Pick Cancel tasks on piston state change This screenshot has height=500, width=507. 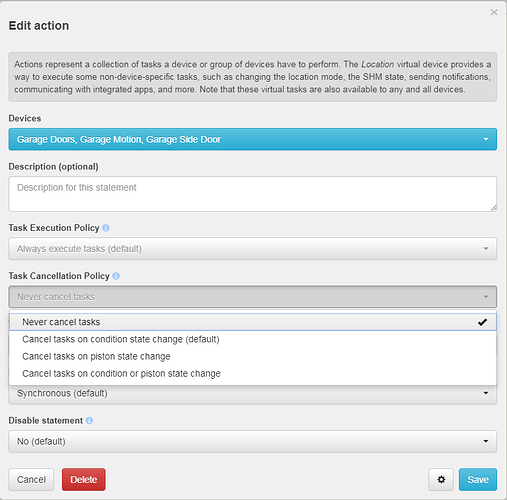(x=253, y=356)
